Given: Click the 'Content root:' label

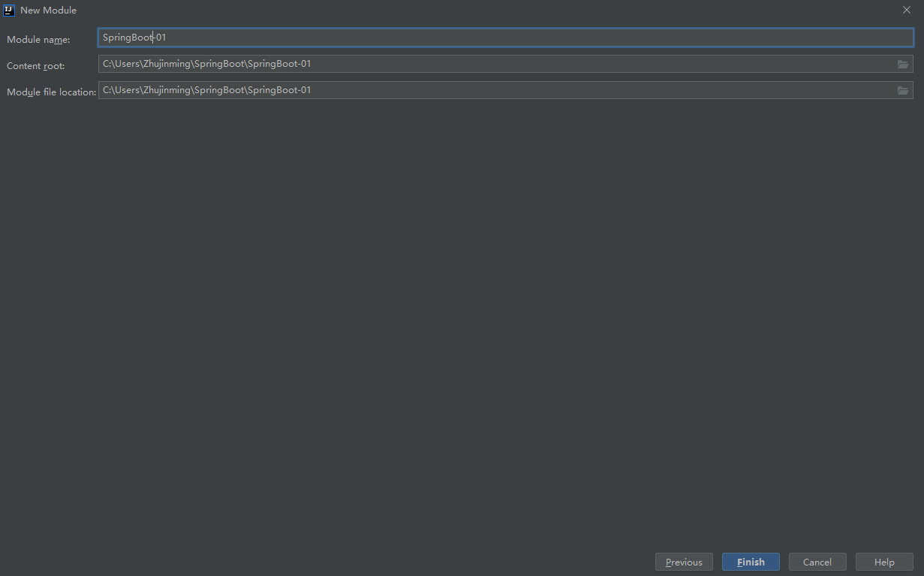Looking at the screenshot, I should (36, 66).
